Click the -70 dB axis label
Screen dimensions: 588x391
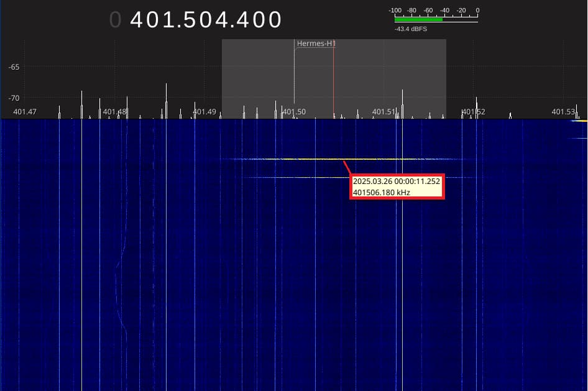[x=14, y=98]
